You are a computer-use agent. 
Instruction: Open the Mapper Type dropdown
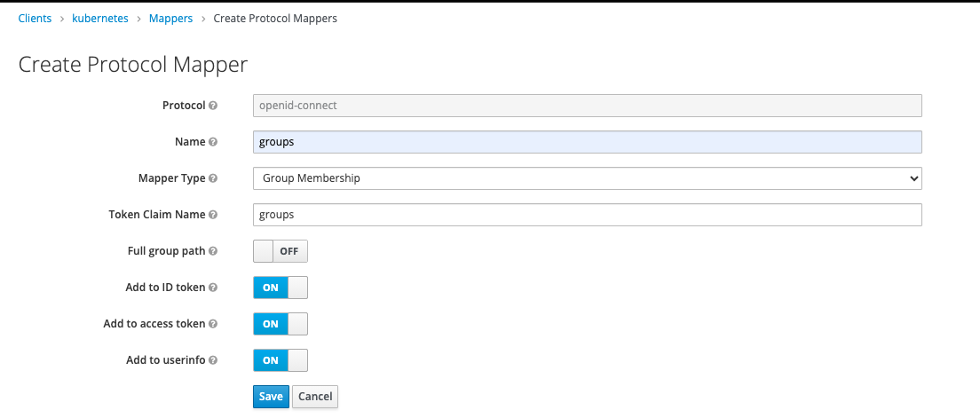coord(588,178)
